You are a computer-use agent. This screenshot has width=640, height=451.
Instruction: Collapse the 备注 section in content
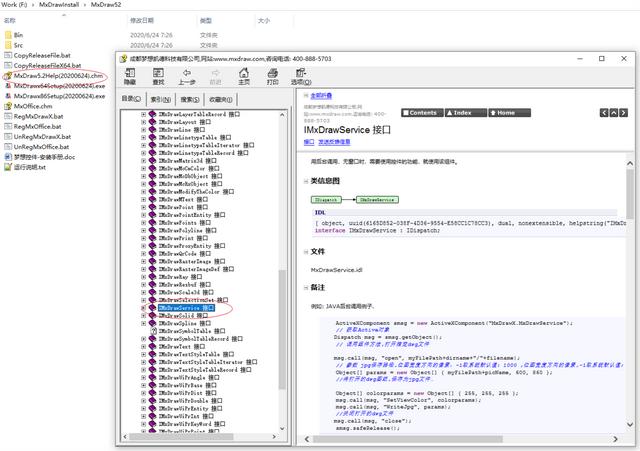point(306,288)
